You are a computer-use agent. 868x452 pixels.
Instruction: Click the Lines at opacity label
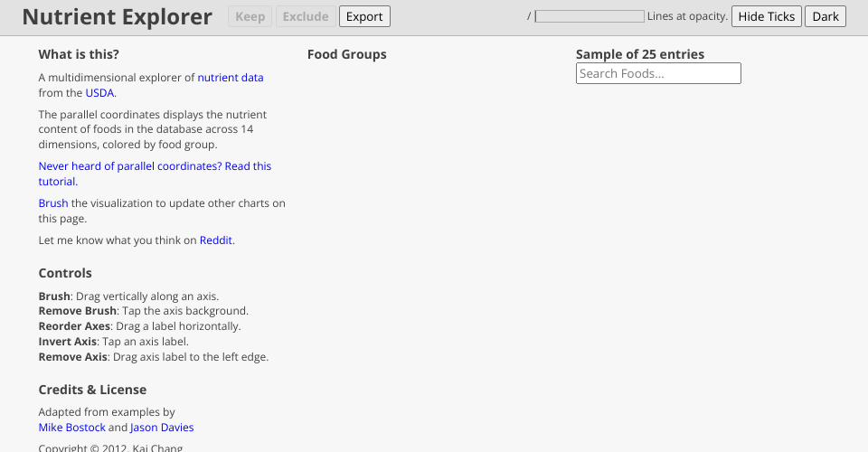(687, 16)
